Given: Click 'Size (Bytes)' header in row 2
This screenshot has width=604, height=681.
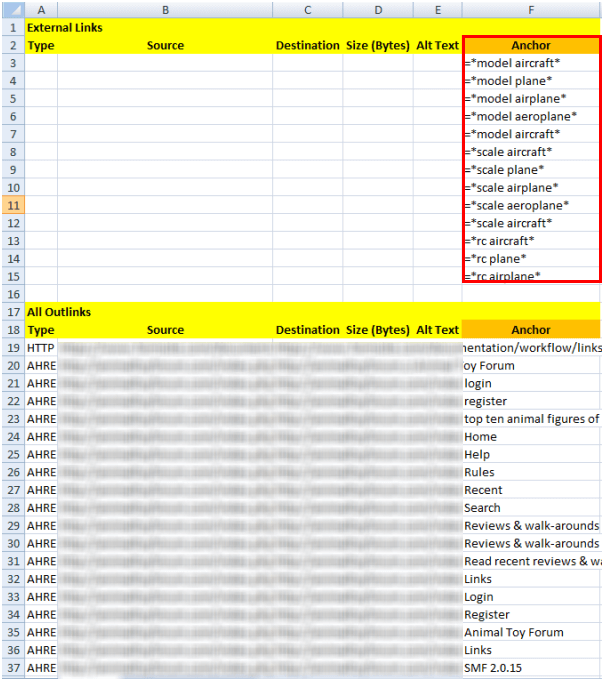Looking at the screenshot, I should click(x=378, y=45).
